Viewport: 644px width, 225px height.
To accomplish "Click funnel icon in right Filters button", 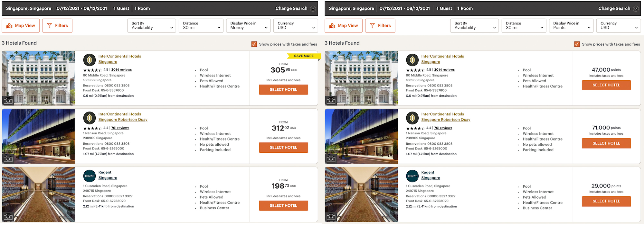I will click(372, 26).
